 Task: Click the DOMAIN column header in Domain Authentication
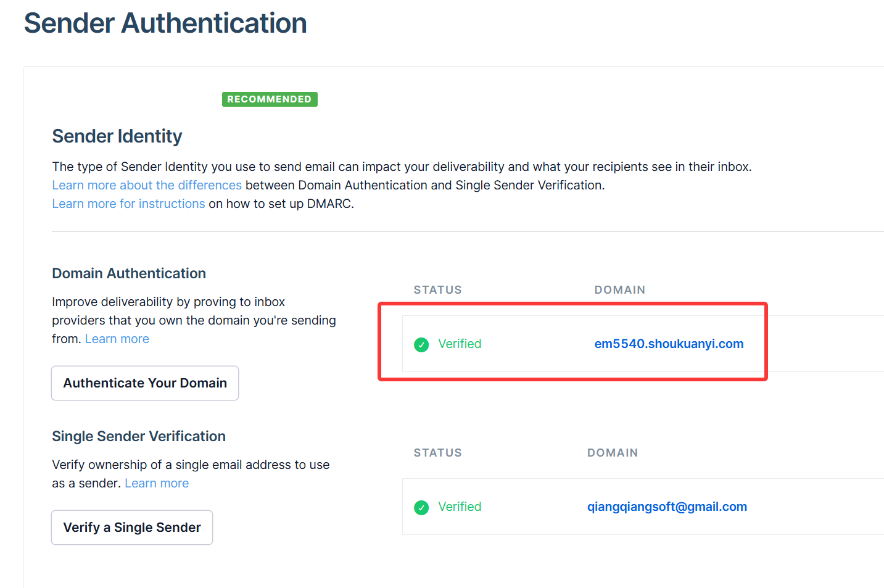pos(619,290)
